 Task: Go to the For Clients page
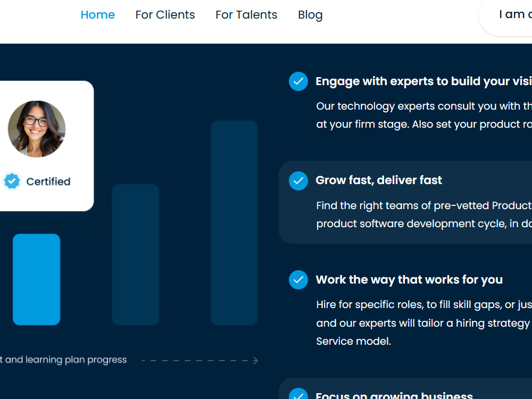click(x=165, y=14)
